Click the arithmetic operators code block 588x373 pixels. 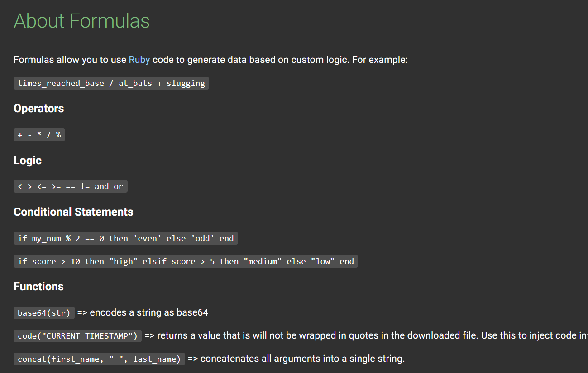[39, 135]
